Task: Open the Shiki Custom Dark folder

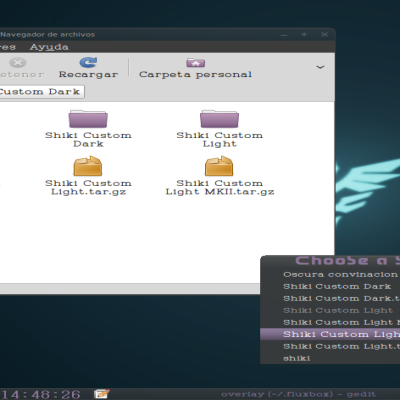Action: 88,119
